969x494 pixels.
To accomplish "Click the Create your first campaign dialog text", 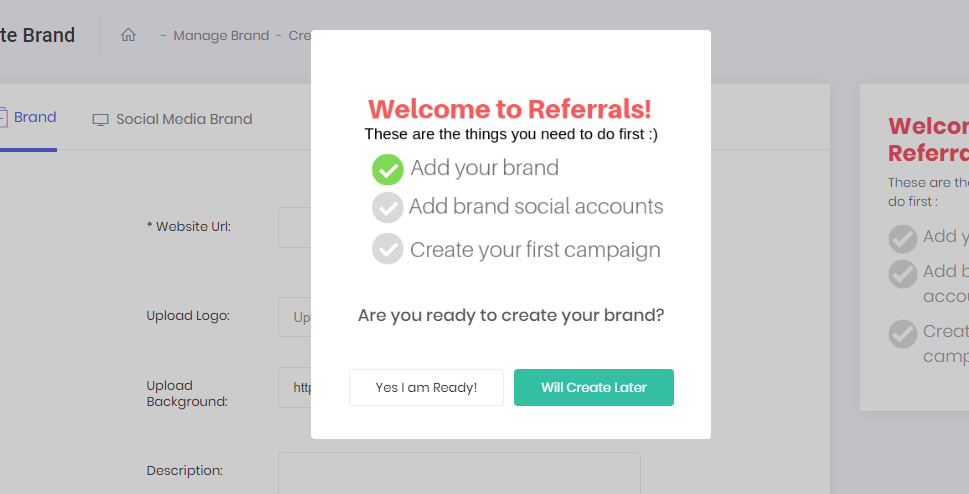I will coord(535,249).
